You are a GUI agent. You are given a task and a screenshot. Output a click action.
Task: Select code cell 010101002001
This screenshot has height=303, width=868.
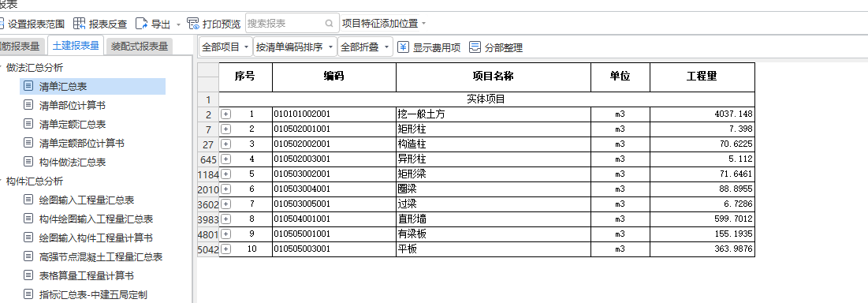click(x=334, y=114)
